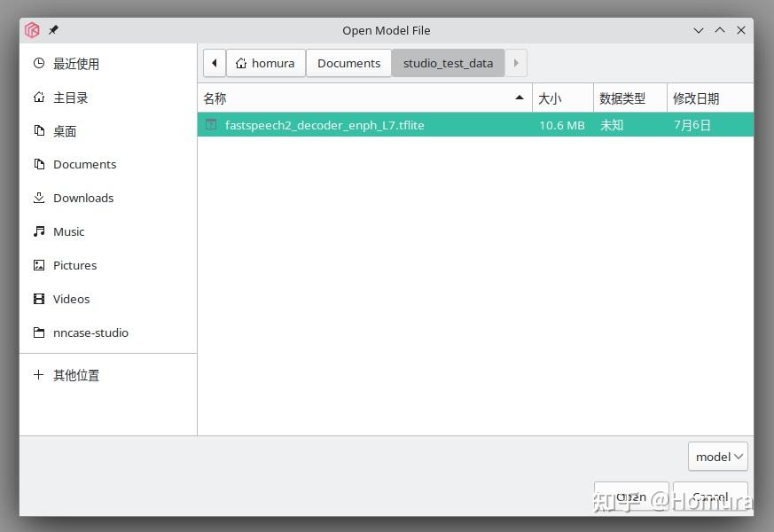This screenshot has width=774, height=532.
Task: Select the music note icon beside Music
Action: tap(38, 231)
